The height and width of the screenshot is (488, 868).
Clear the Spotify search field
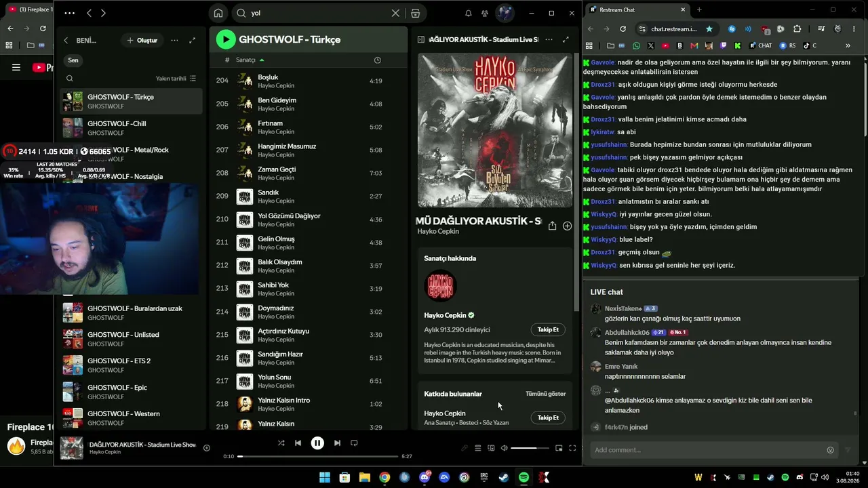click(395, 13)
